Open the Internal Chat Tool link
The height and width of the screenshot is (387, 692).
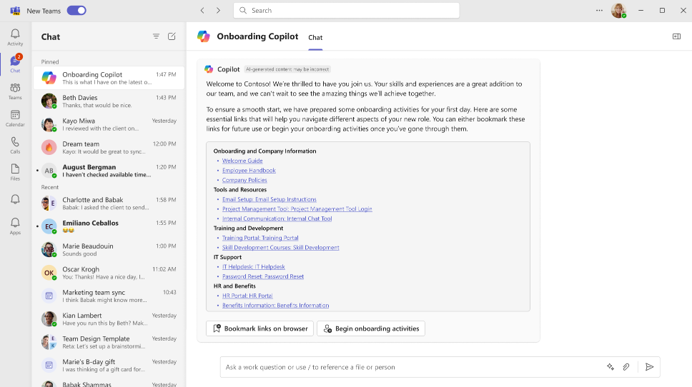point(277,218)
